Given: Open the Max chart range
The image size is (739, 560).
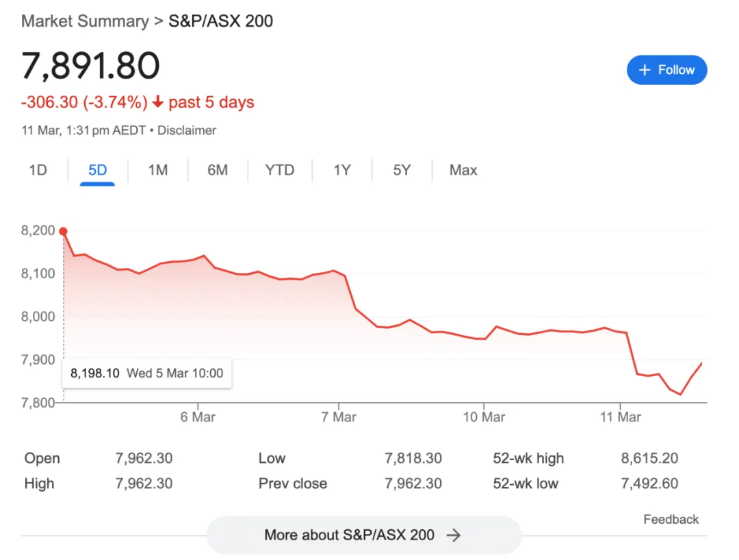Looking at the screenshot, I should [463, 170].
